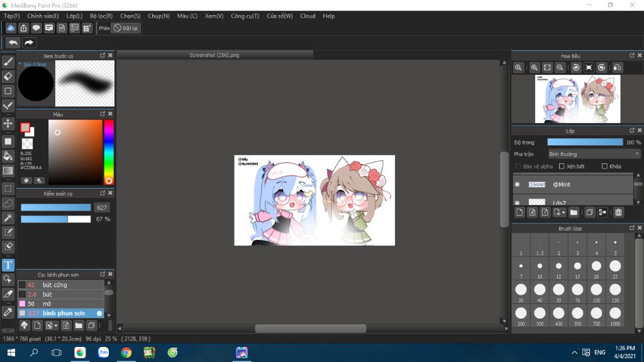The image size is (644, 362).
Task: Open the Cửa sổ(W) menu
Action: click(x=280, y=16)
